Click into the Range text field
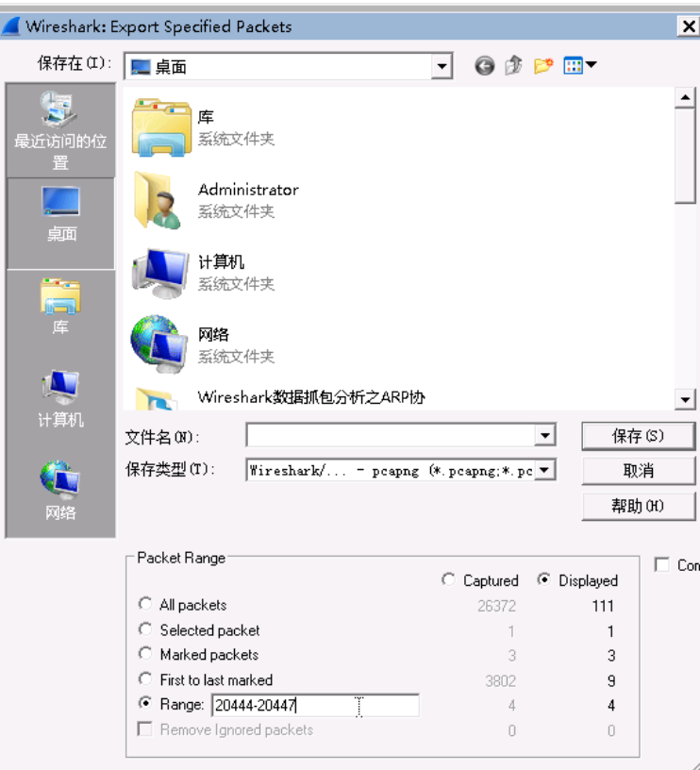 [316, 705]
